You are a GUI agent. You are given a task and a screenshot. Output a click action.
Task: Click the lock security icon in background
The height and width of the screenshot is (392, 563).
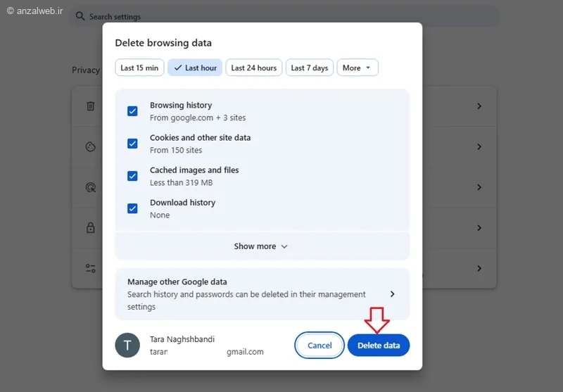tap(90, 228)
